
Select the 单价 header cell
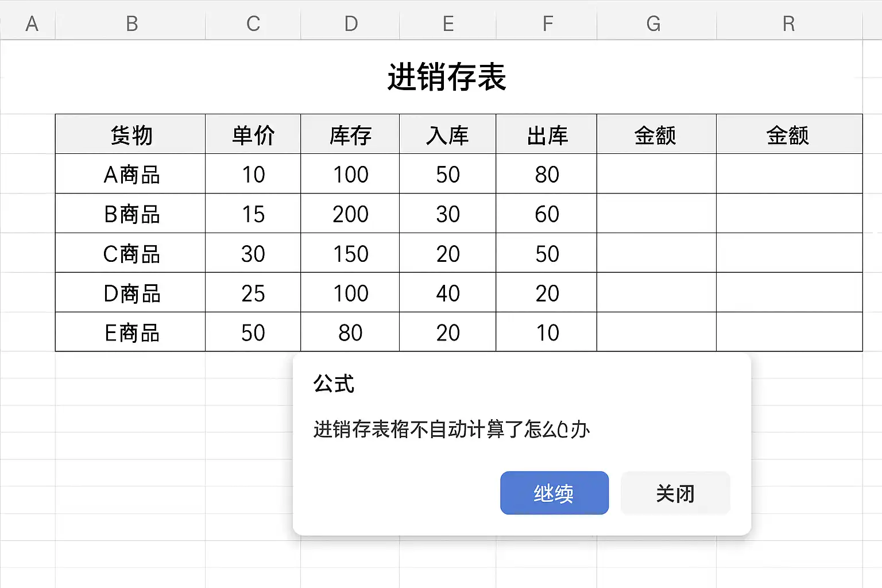coord(253,135)
